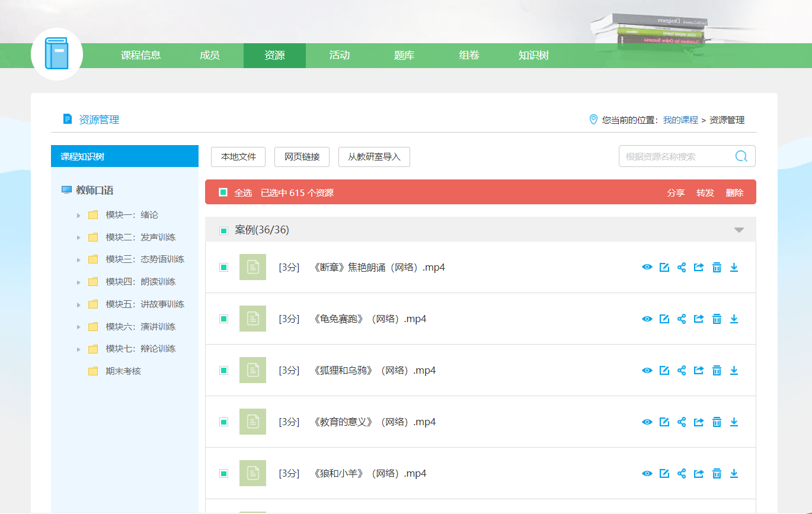812x514 pixels.
Task: Collapse the 案例 section with its arrow
Action: point(739,230)
